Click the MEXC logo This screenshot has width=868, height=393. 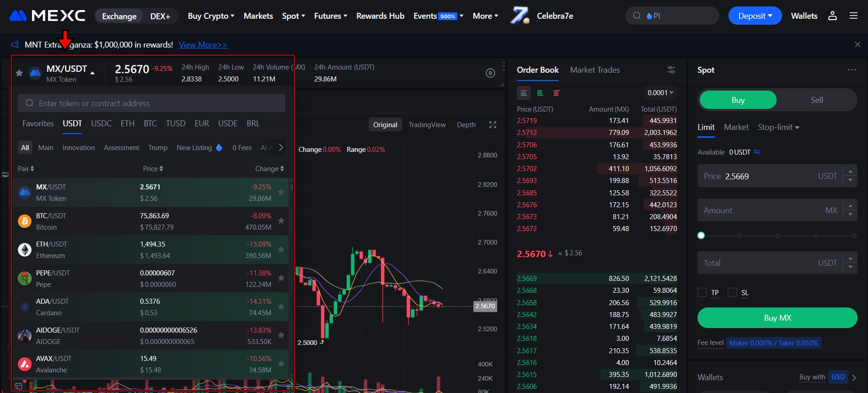click(x=47, y=16)
